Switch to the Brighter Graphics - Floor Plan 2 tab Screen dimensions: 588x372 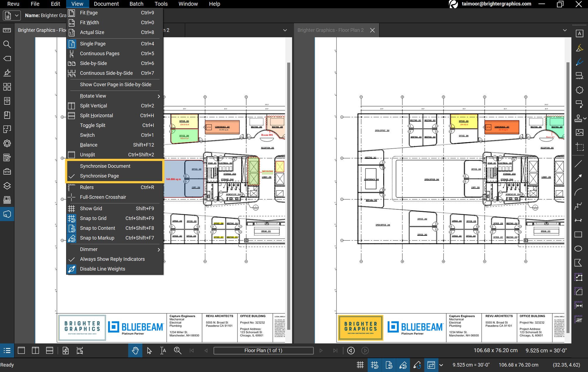coord(330,30)
